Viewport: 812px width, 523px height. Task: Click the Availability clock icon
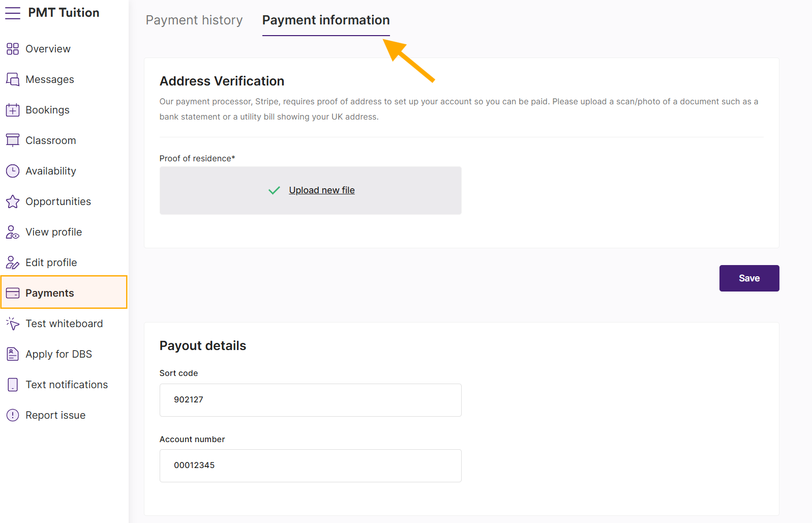click(x=13, y=171)
